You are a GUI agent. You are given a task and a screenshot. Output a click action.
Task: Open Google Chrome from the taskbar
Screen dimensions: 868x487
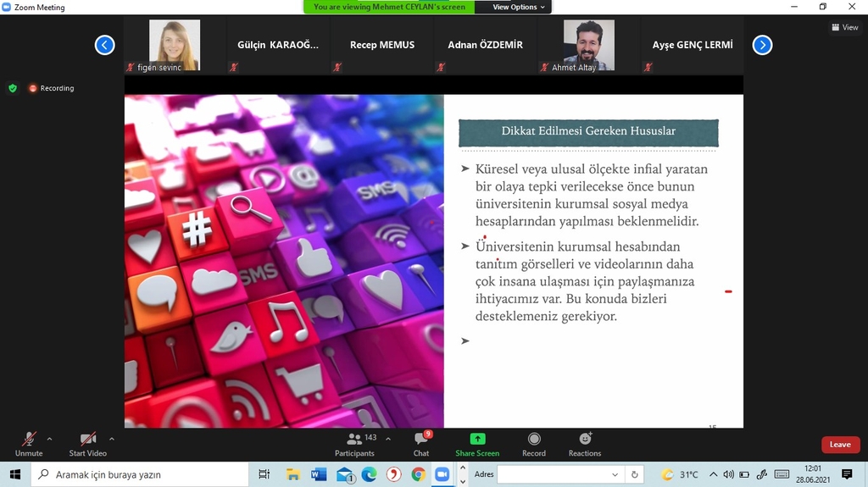tap(419, 474)
